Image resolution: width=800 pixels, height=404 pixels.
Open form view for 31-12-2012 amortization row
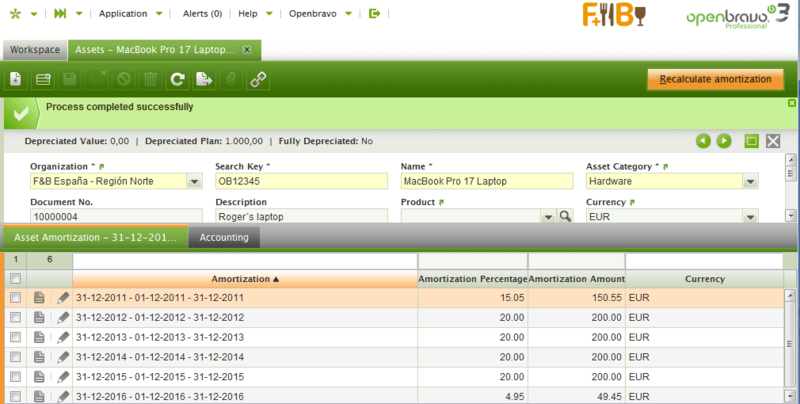tap(40, 318)
